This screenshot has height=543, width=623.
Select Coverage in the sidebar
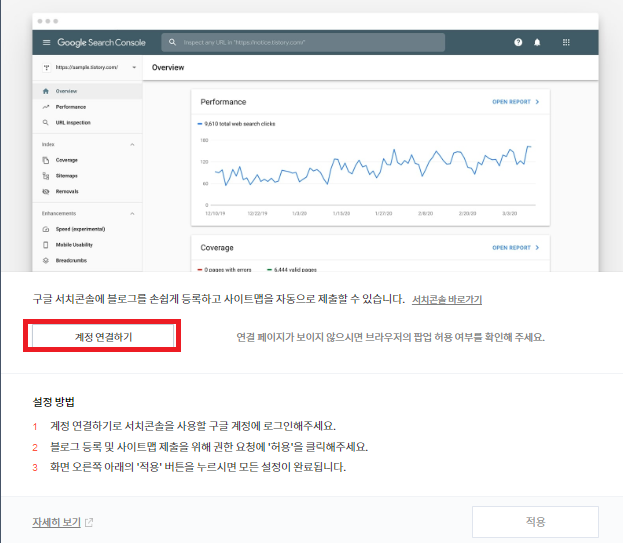[87, 160]
